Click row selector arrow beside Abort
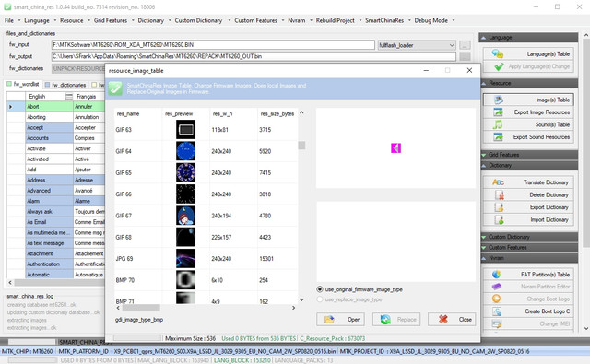This screenshot has width=590, height=364. pyautogui.click(x=10, y=107)
